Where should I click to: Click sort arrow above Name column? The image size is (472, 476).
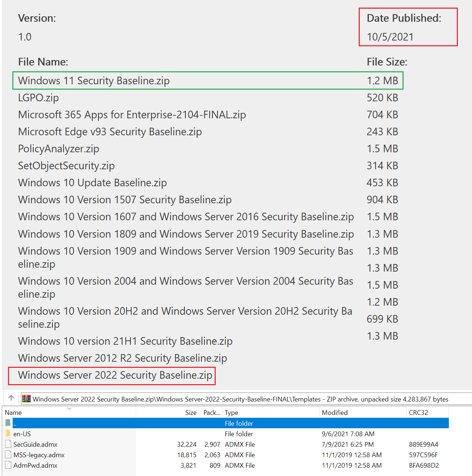[69, 409]
